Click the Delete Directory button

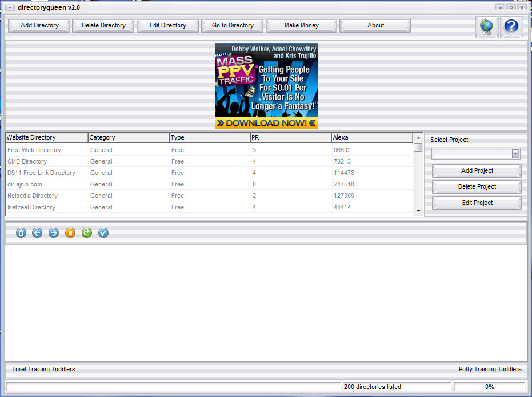coord(103,26)
